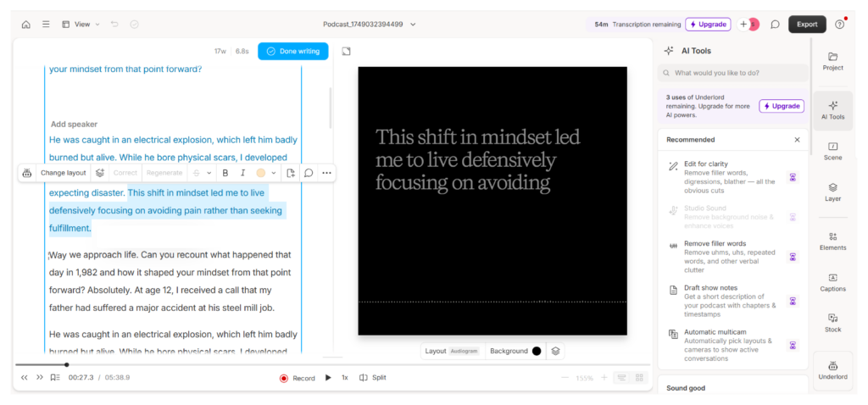Open the highlight color dropdown arrow
The width and height of the screenshot is (868, 405).
point(274,173)
